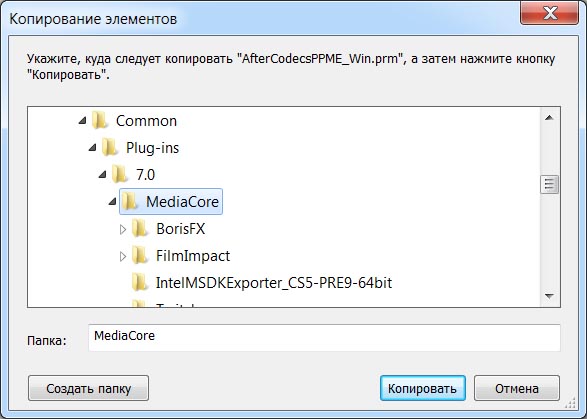Screen dimensions: 587x419
Task: Collapse the 7.0 tree node
Action: 103,175
